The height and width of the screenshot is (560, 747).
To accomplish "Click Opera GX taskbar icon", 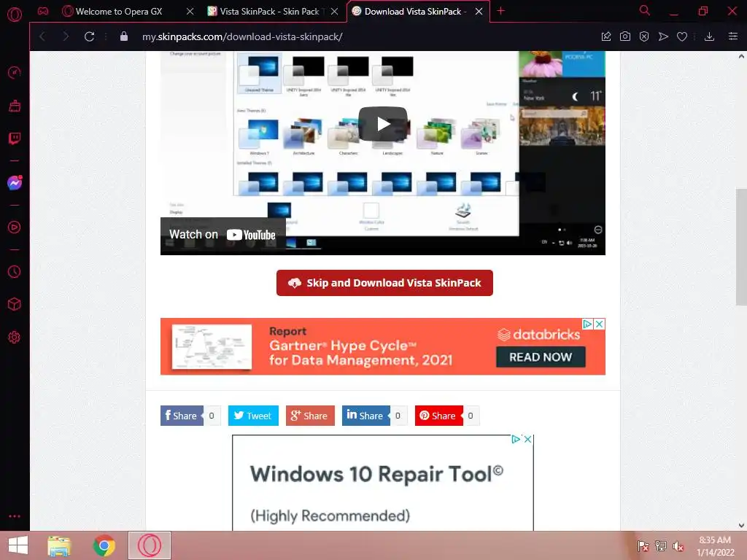I will (x=150, y=545).
